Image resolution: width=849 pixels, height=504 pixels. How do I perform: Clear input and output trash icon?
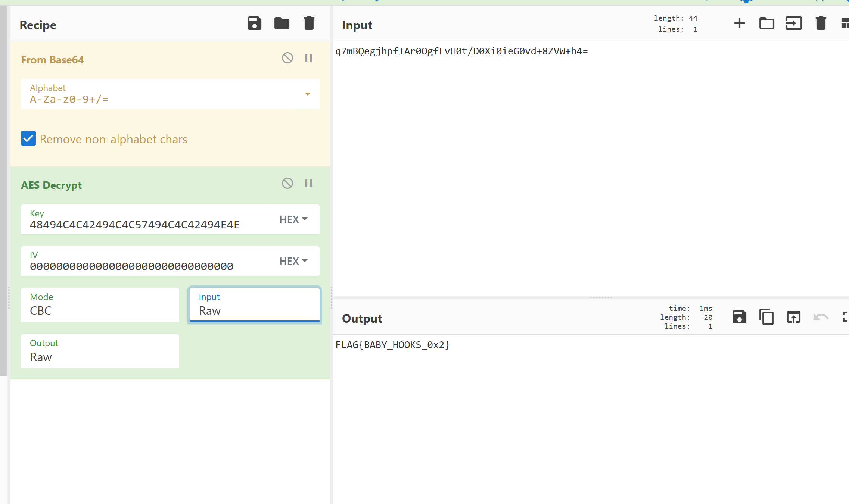(x=821, y=24)
